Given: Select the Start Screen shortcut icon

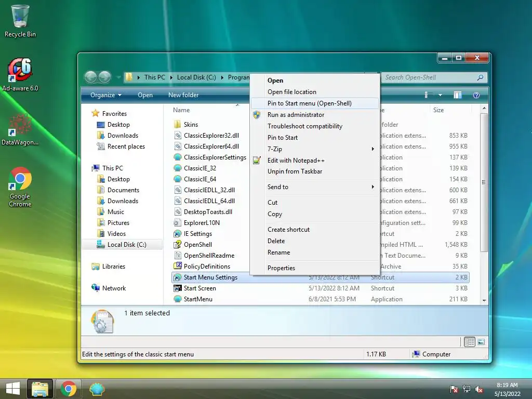Looking at the screenshot, I should click(x=178, y=288).
